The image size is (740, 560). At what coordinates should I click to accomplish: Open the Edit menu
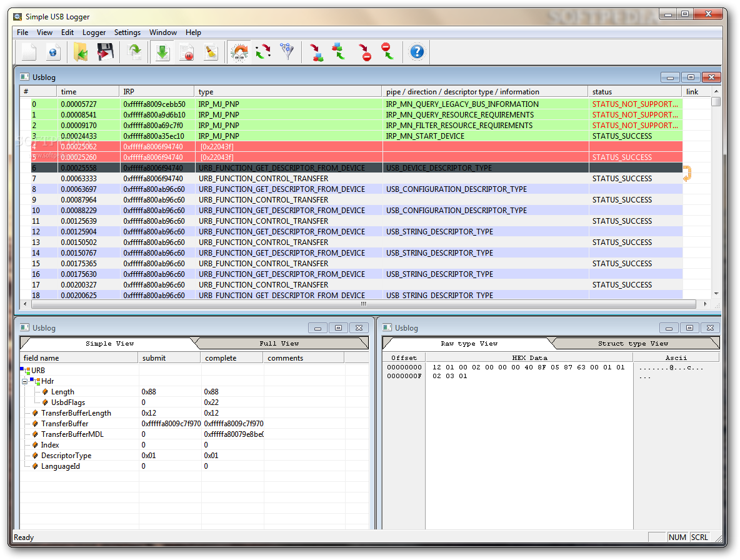pyautogui.click(x=67, y=32)
